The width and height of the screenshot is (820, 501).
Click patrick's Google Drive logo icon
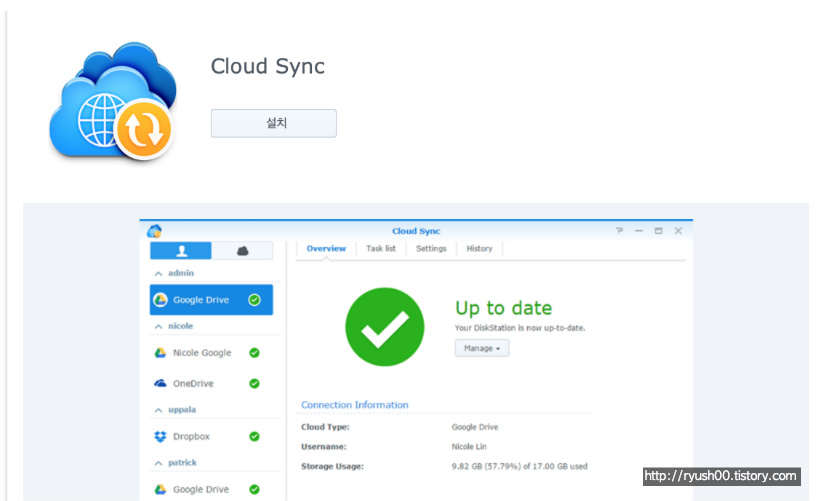coord(160,489)
